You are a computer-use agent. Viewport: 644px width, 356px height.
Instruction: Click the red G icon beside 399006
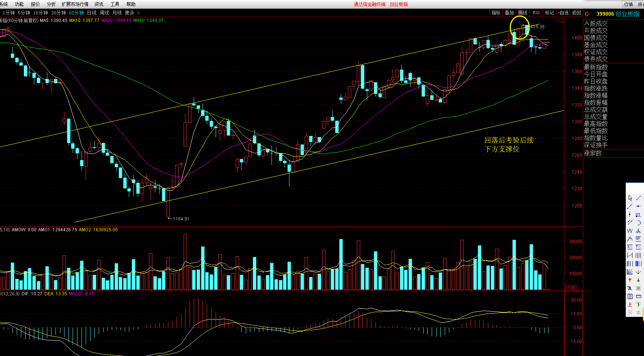[x=587, y=14]
